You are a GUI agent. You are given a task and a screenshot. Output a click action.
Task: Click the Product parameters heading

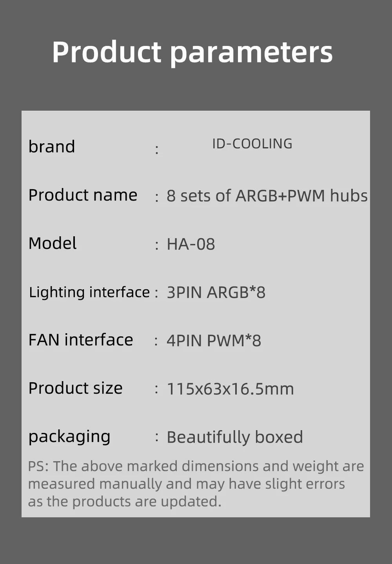click(x=192, y=52)
